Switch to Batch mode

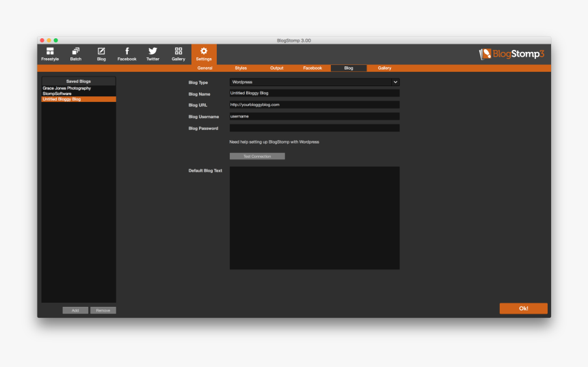[x=76, y=54]
